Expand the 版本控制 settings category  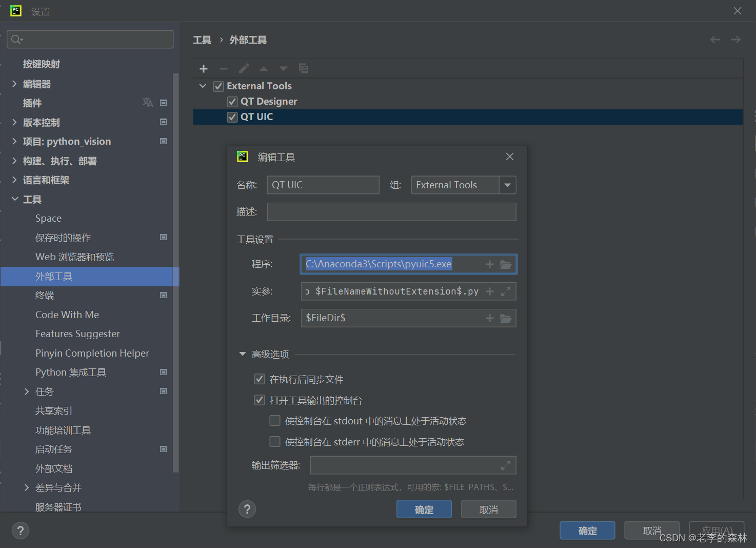pos(14,122)
